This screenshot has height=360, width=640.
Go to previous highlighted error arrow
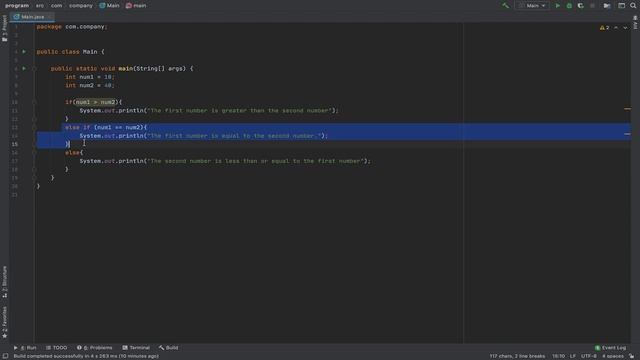tap(616, 28)
